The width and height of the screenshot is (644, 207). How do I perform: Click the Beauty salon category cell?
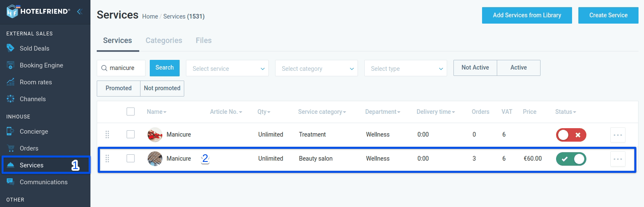click(316, 159)
